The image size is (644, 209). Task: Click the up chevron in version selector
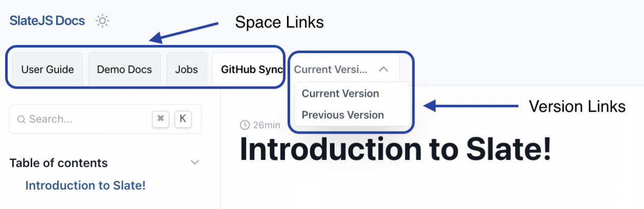pos(384,69)
